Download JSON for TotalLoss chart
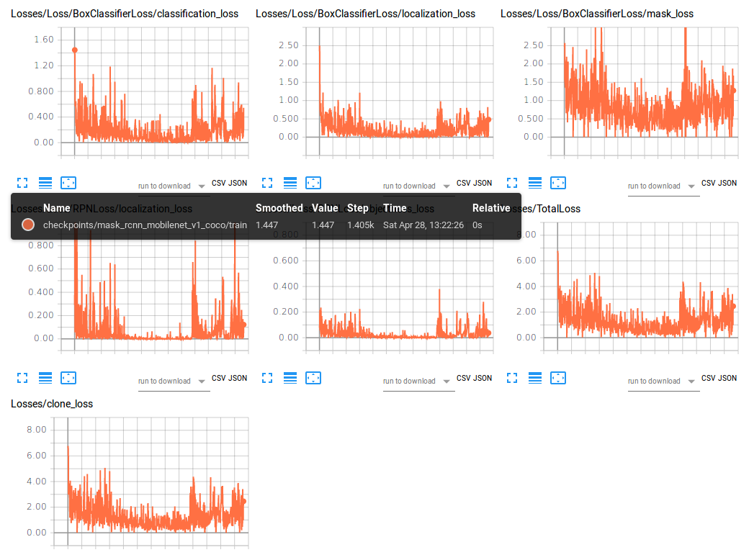749x560 pixels. 727,378
